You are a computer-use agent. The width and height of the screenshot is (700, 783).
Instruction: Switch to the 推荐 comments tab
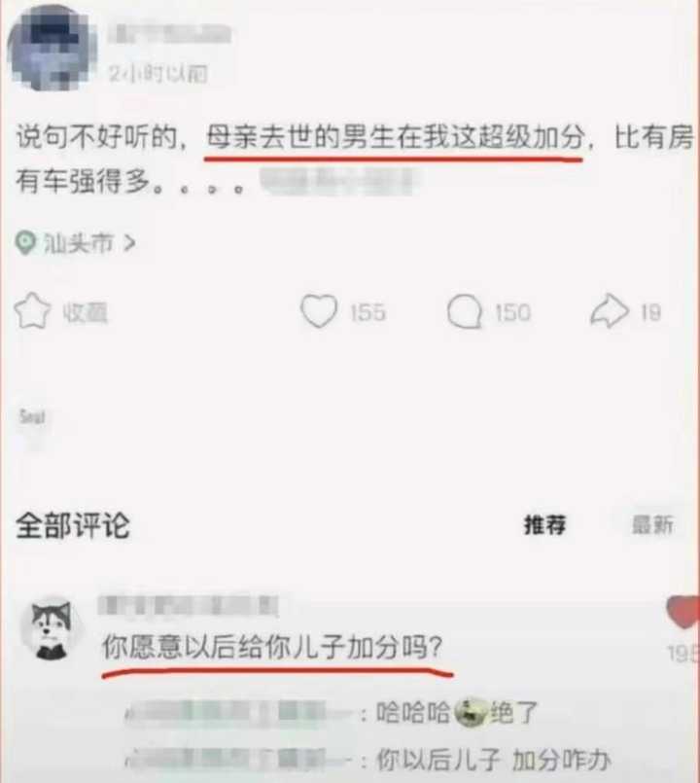click(544, 525)
